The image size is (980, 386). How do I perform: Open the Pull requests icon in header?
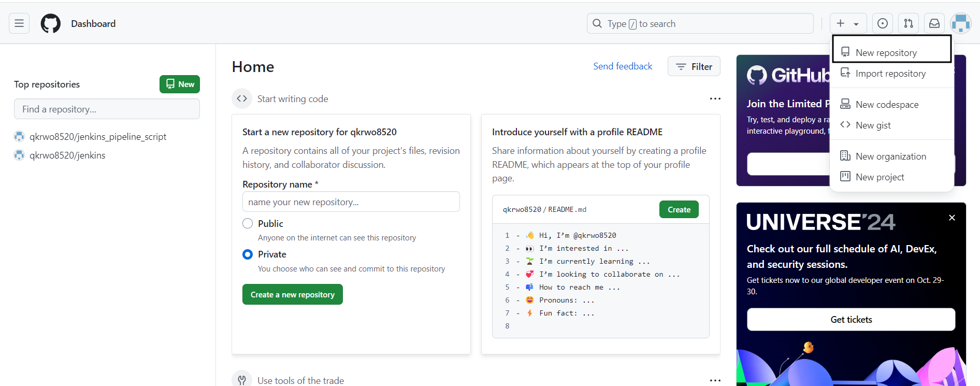tap(909, 23)
